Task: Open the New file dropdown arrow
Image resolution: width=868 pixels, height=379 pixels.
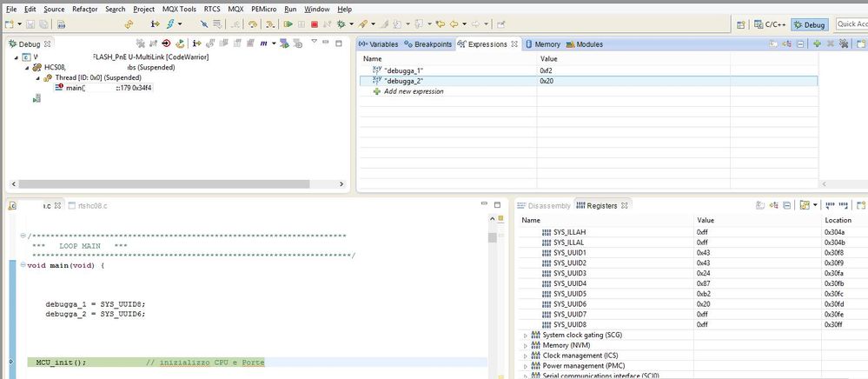Action: [19, 24]
